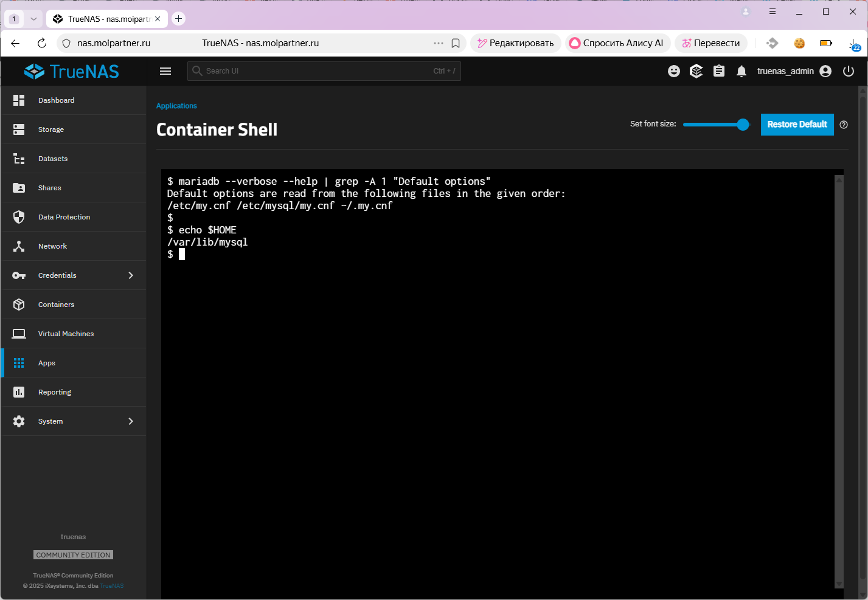The image size is (868, 600).
Task: Open the Dashboard from the sidebar
Action: [19, 100]
